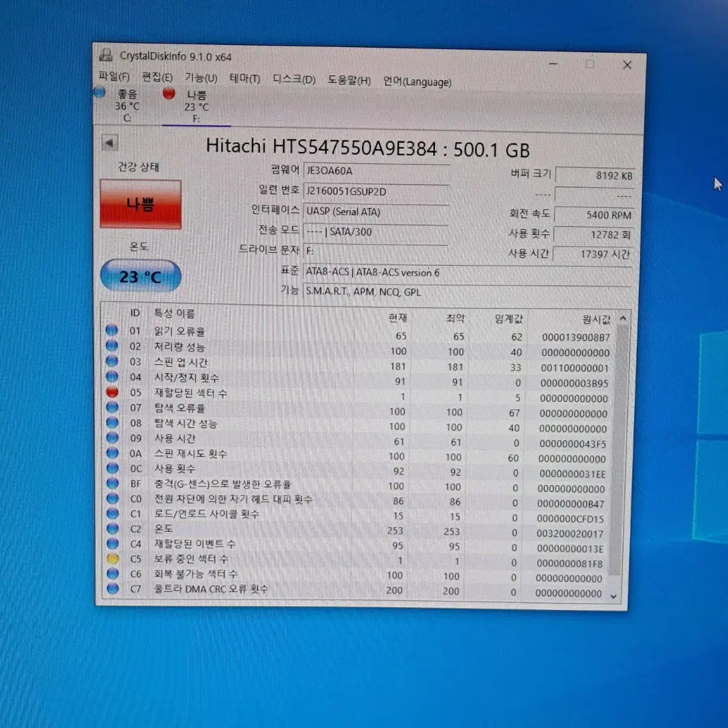Click the red 나쁨 health status button
Screen dimensions: 728x728
tap(141, 204)
